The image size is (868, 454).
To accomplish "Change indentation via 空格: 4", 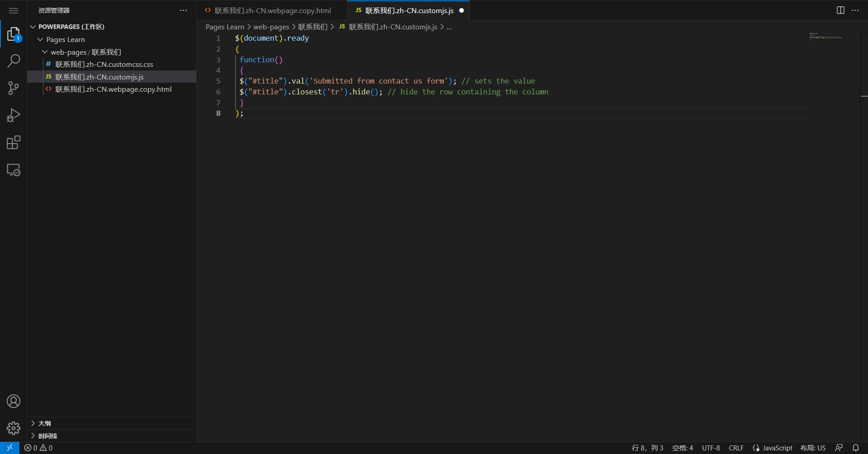I will pyautogui.click(x=683, y=448).
